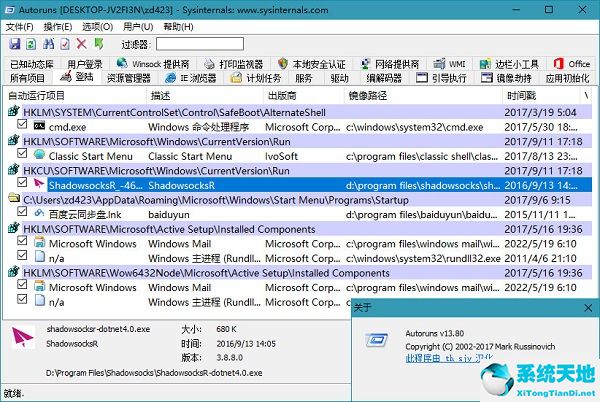The image size is (600, 402).
Task: Open the 选项(O) menu
Action: (x=98, y=27)
